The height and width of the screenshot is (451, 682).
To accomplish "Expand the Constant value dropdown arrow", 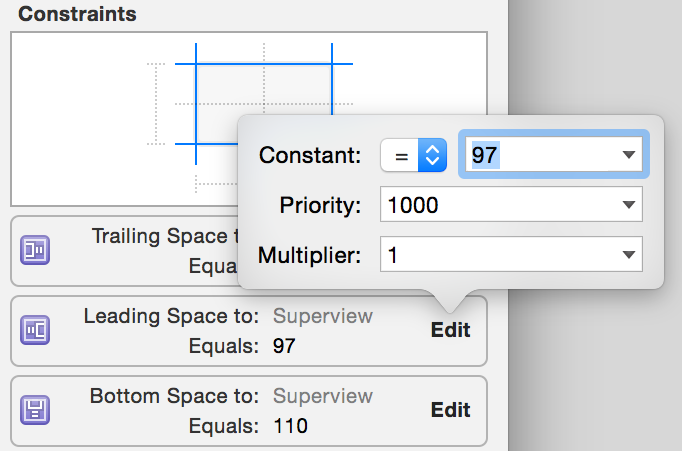I will [x=628, y=155].
